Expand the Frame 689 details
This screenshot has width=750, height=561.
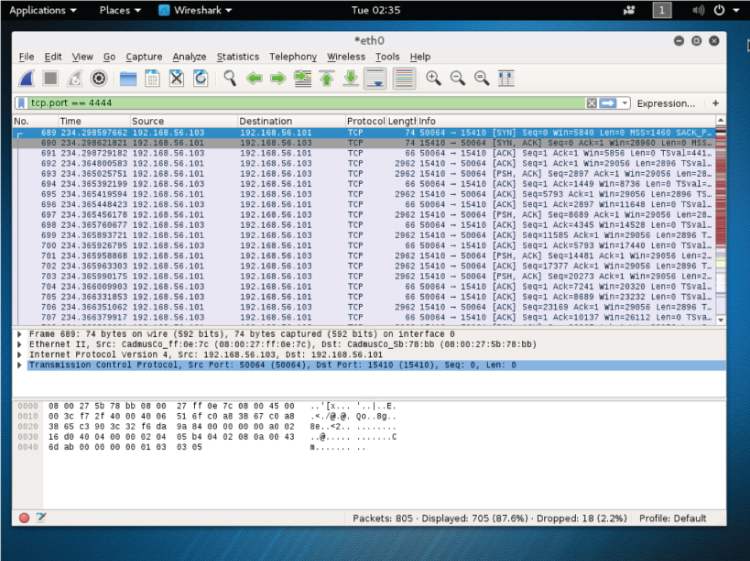pos(19,334)
